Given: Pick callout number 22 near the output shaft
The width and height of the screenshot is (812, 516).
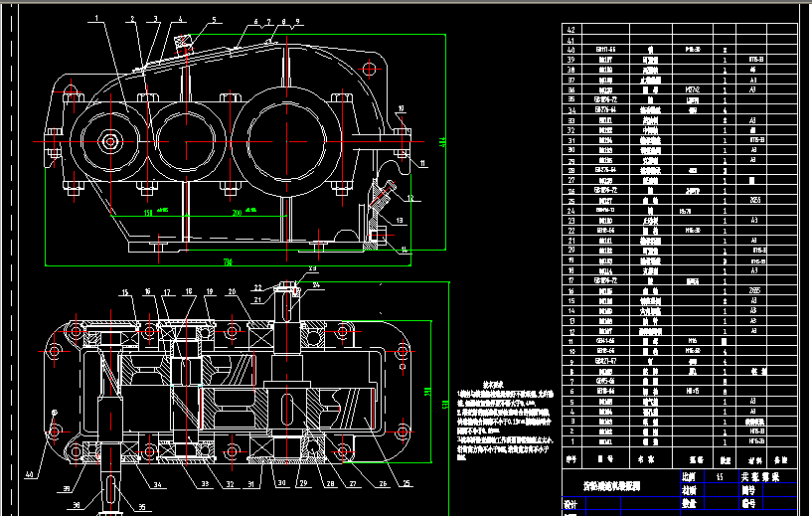Looking at the screenshot, I should [257, 287].
